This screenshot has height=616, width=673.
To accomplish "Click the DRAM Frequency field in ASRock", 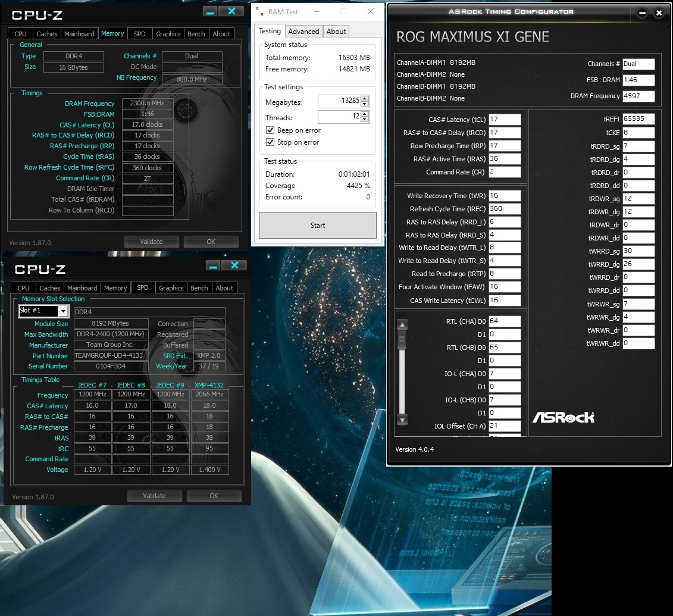I will tap(638, 96).
